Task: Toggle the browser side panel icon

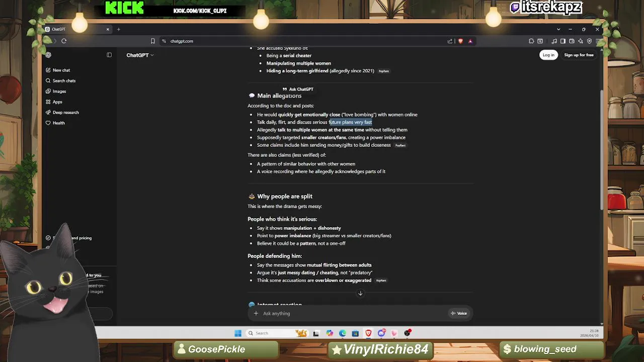Action: pos(563,41)
